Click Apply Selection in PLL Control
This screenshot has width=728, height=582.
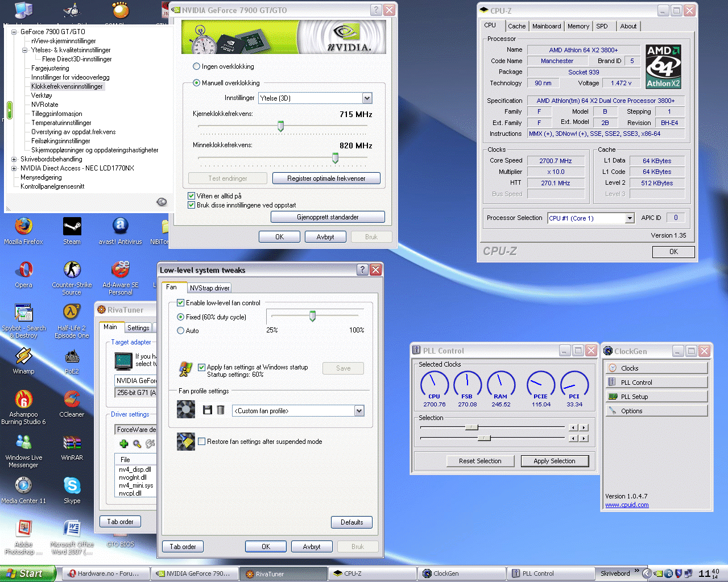(x=554, y=461)
